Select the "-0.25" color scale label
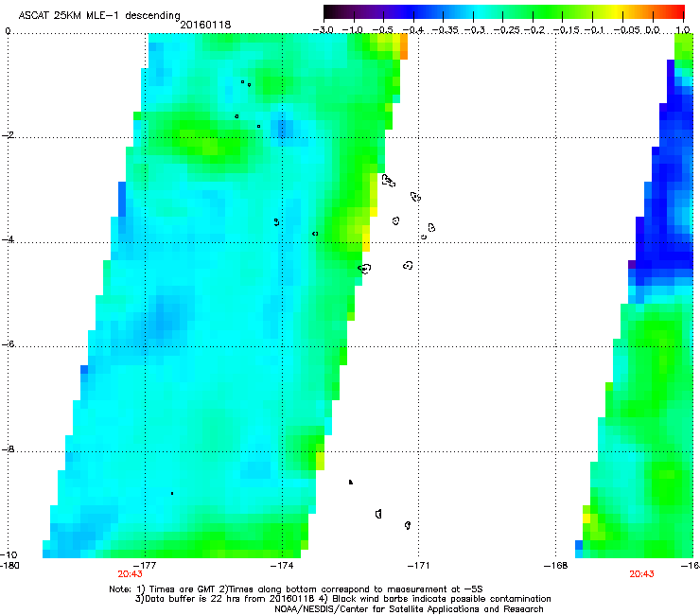Screen dimensions: 700x615 pos(507,30)
